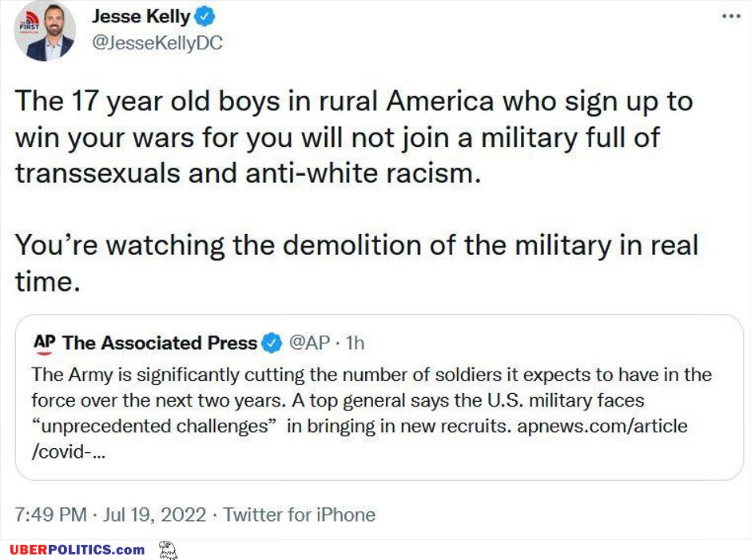Open the three-dot more options menu

point(731,16)
